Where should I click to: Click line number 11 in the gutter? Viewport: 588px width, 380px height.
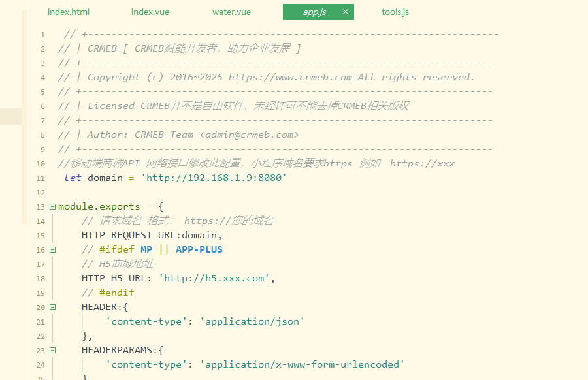pos(41,178)
